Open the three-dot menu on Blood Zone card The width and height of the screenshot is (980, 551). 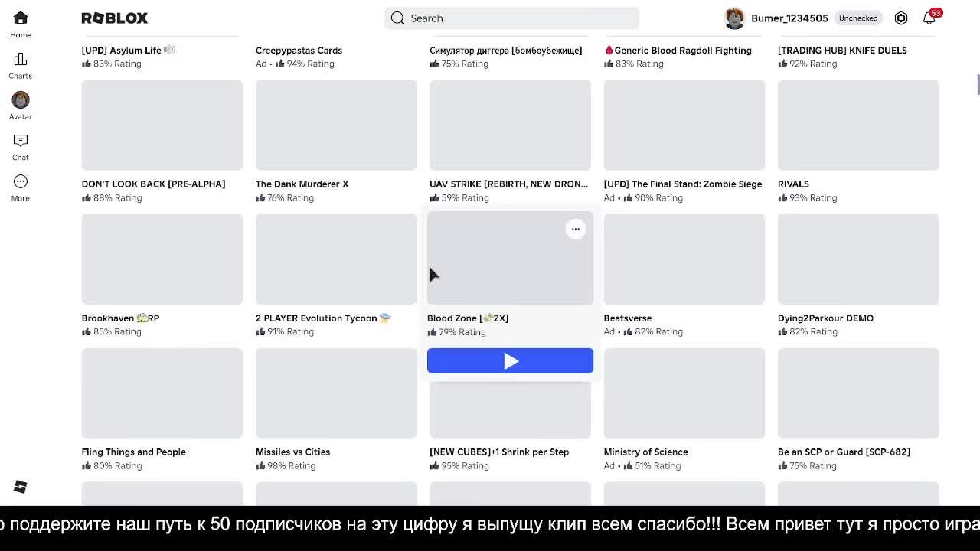(x=576, y=229)
